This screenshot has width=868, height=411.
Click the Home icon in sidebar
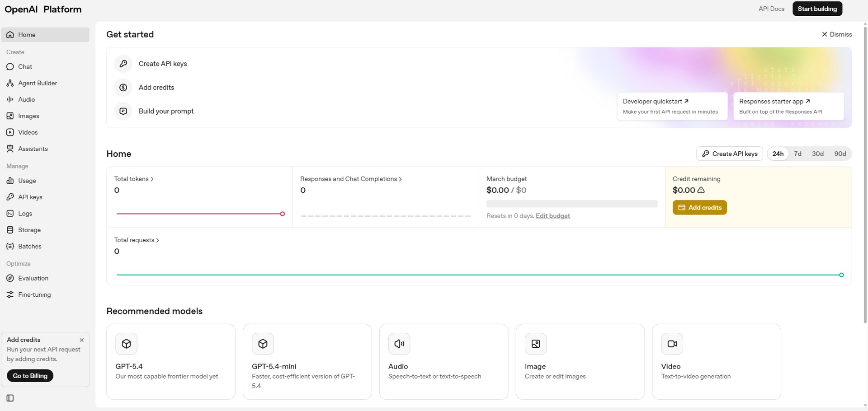click(x=10, y=35)
